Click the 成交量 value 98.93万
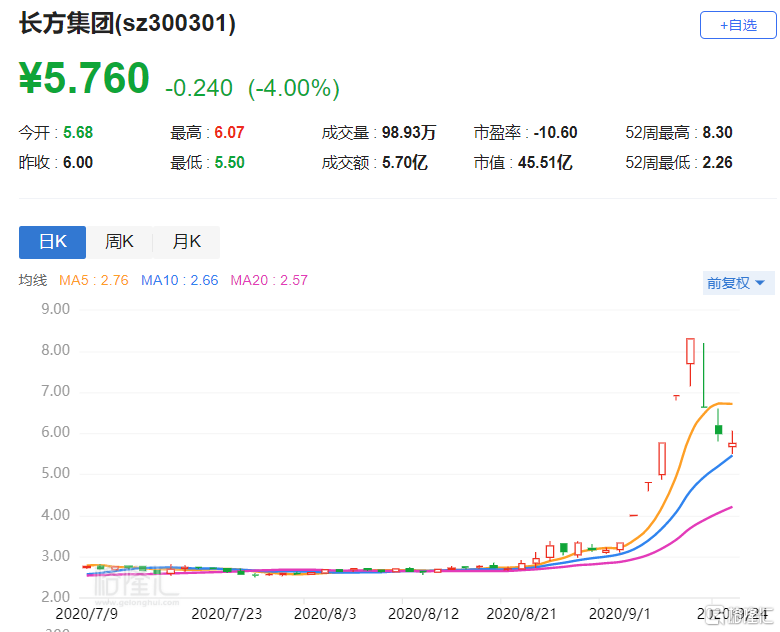 [407, 133]
